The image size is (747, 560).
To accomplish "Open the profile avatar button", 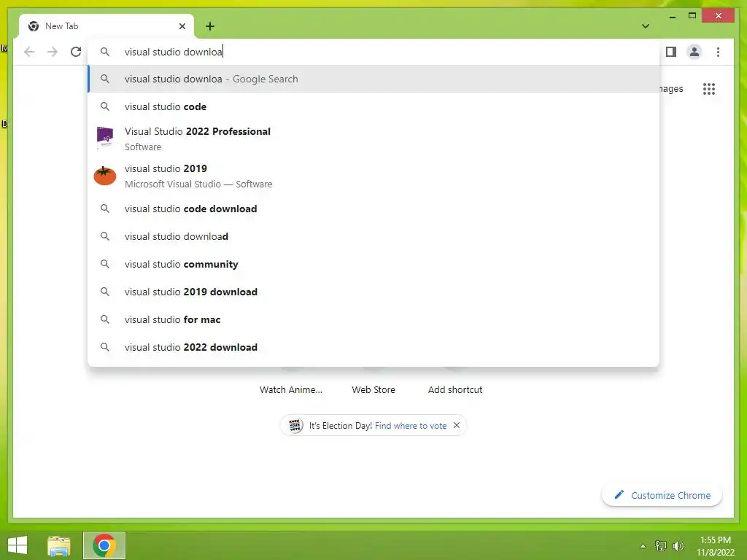I will tap(694, 52).
